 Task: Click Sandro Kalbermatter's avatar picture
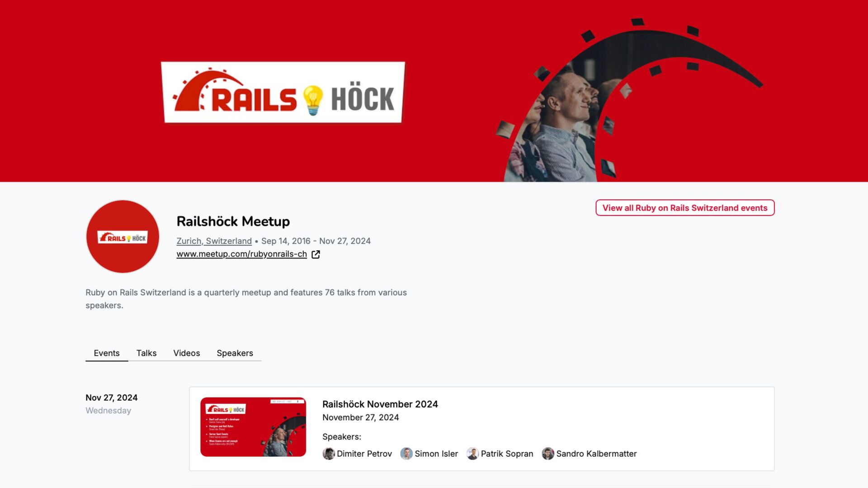point(548,454)
